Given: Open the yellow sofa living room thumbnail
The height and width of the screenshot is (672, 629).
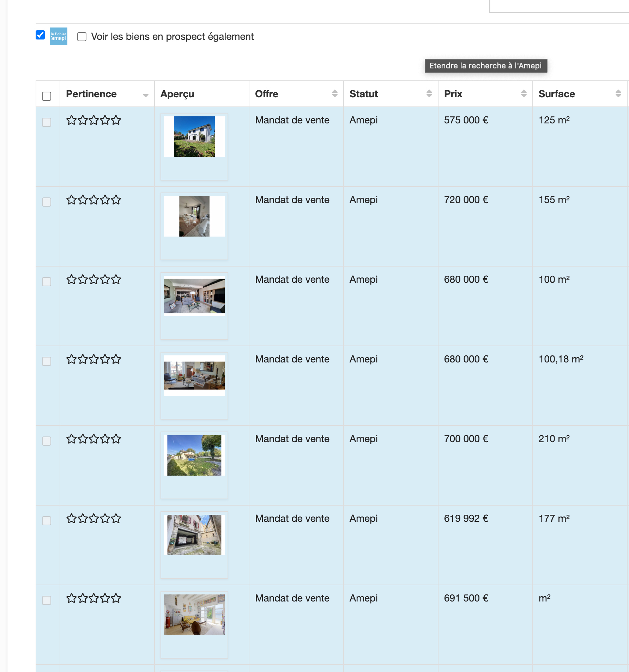Looking at the screenshot, I should 194,615.
